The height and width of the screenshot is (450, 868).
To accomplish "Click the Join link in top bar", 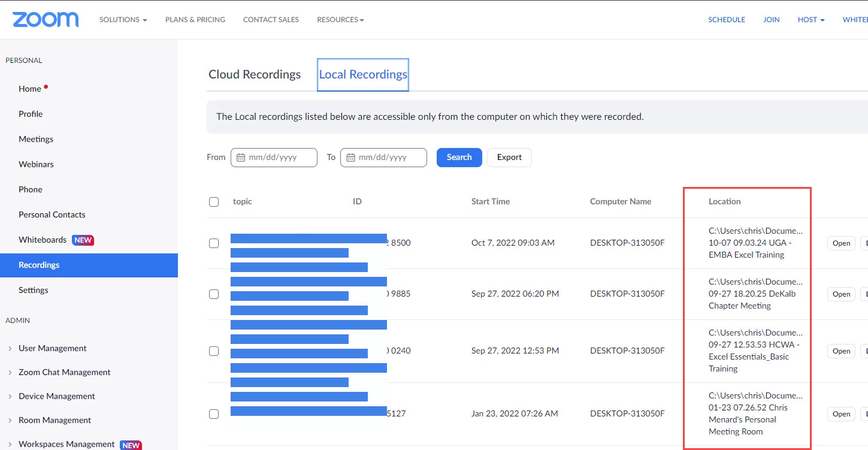I will (x=772, y=20).
